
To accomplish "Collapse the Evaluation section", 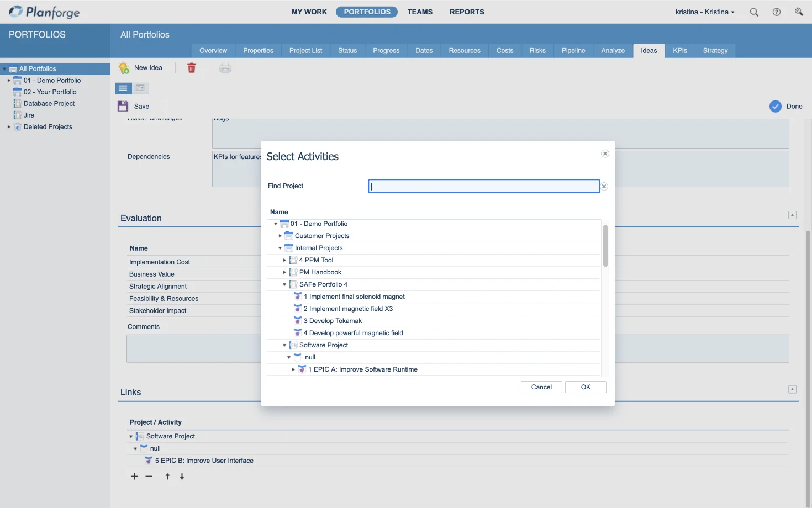I will click(x=792, y=215).
